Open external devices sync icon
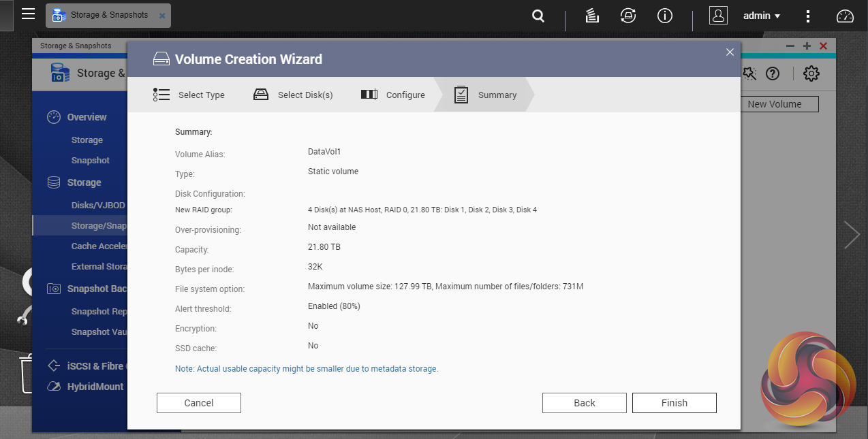 pyautogui.click(x=628, y=16)
